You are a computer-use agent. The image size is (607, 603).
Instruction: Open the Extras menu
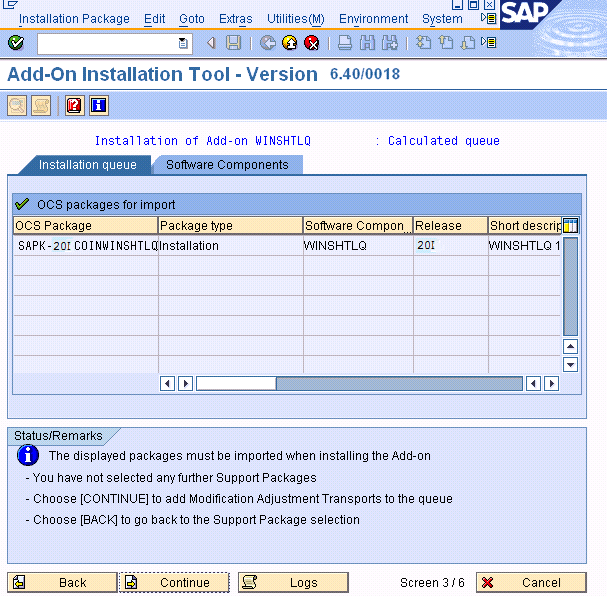point(235,19)
